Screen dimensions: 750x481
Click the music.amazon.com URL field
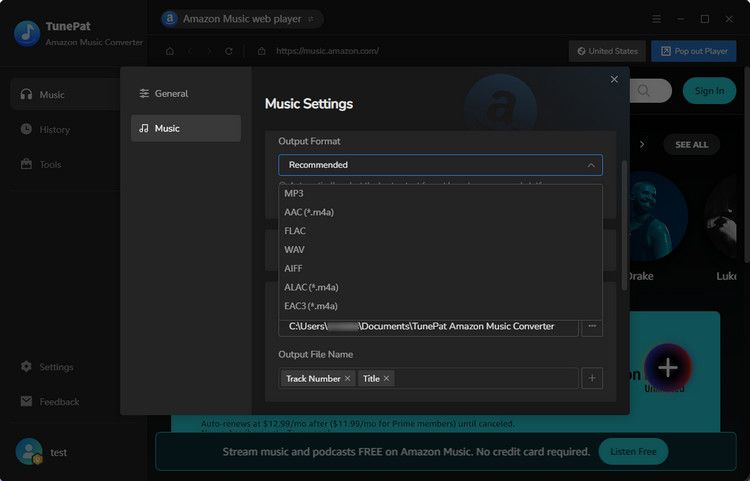[x=327, y=51]
